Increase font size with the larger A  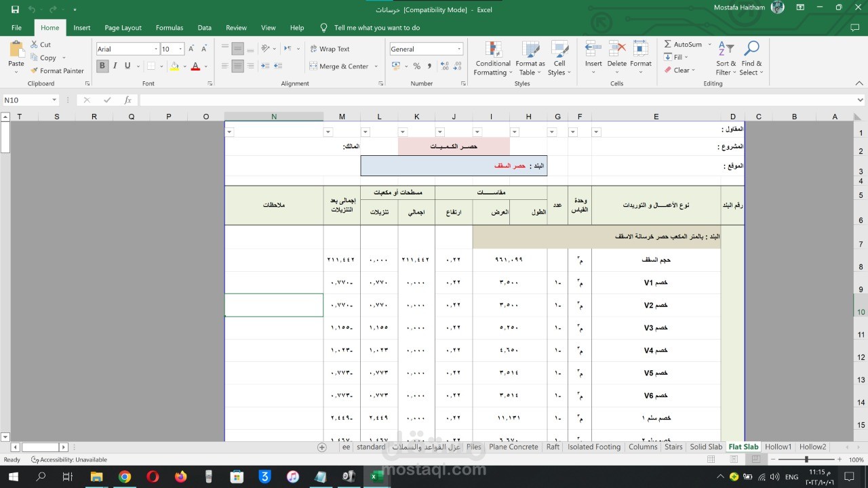coord(192,49)
